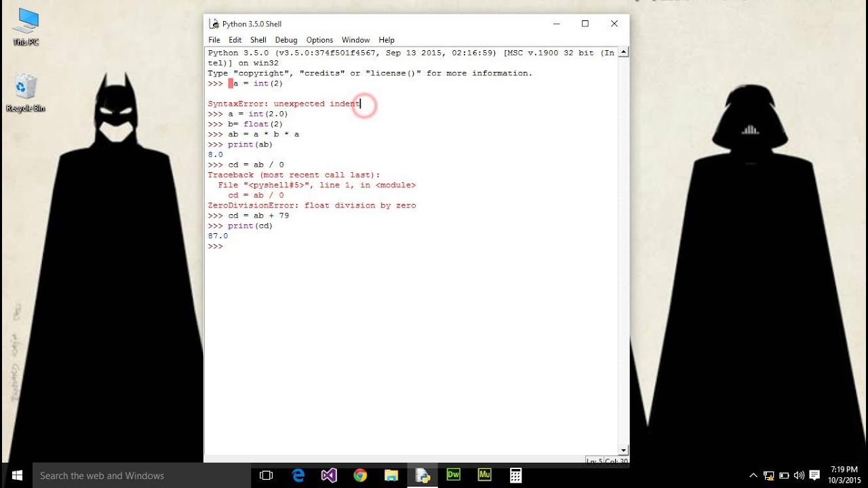Show hidden system tray icons
868x488 pixels.
[x=753, y=475]
